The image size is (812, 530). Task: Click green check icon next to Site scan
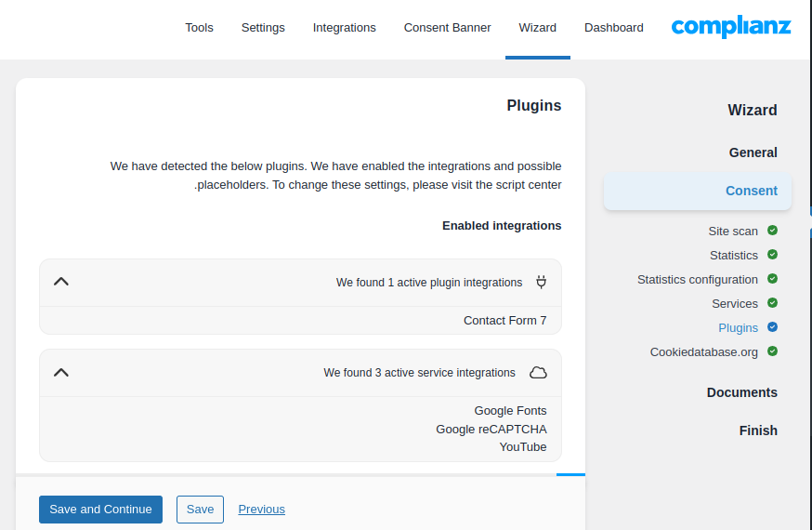[772, 231]
